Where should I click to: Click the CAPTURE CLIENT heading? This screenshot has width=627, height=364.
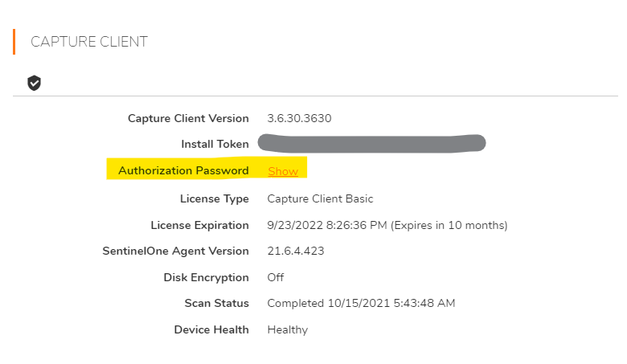(x=89, y=42)
